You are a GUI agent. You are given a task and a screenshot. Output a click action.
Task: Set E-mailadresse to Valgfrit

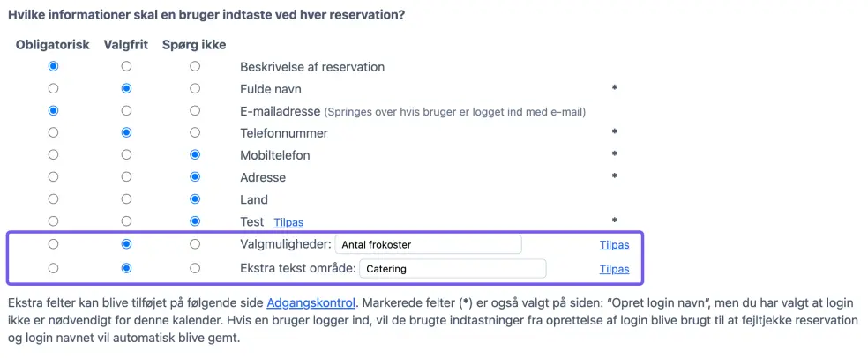[126, 111]
